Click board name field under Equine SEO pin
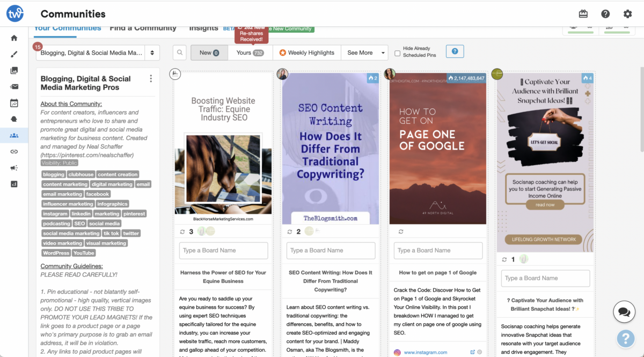The image size is (644, 357). [x=223, y=250]
